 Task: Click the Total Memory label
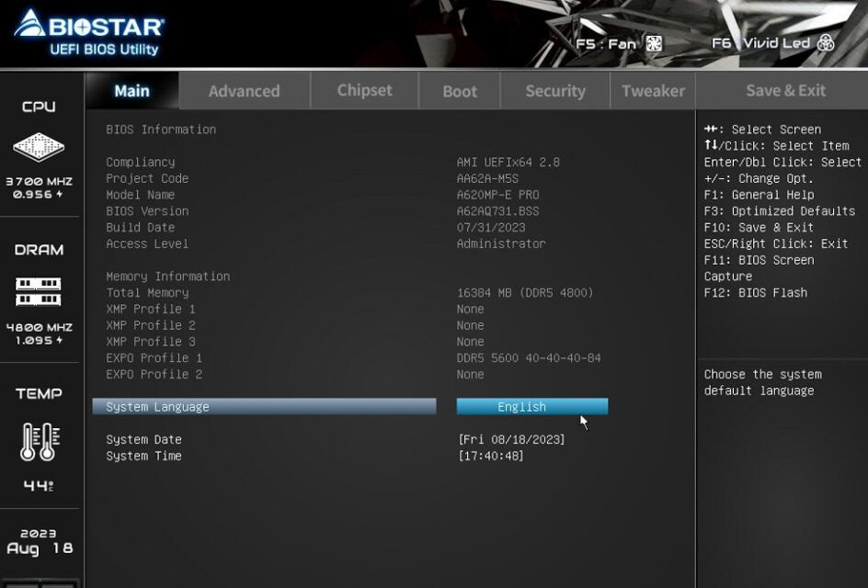147,292
